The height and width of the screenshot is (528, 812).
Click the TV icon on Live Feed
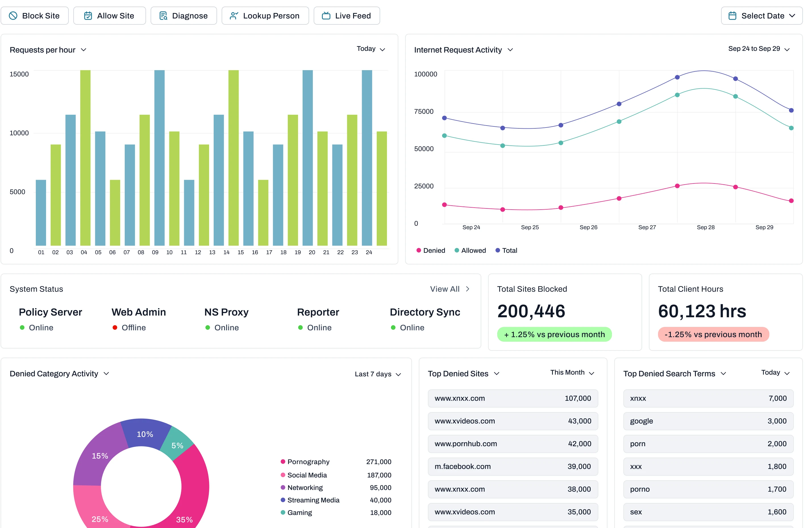pyautogui.click(x=326, y=16)
